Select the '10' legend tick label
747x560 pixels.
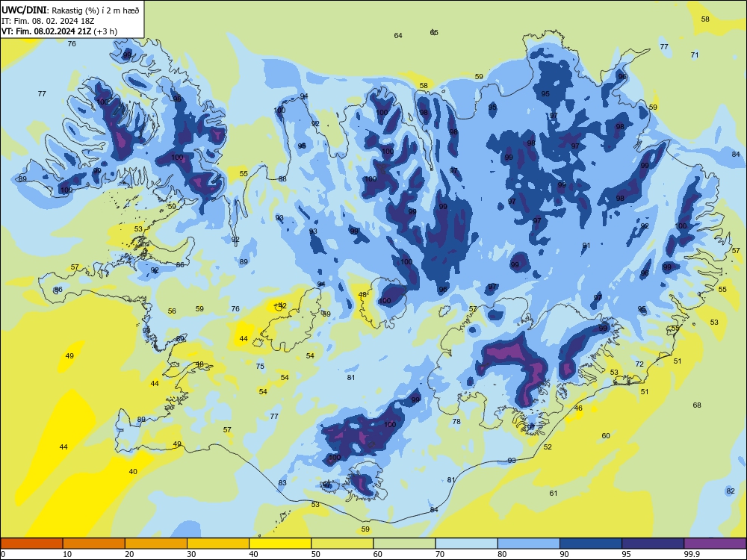(67, 554)
